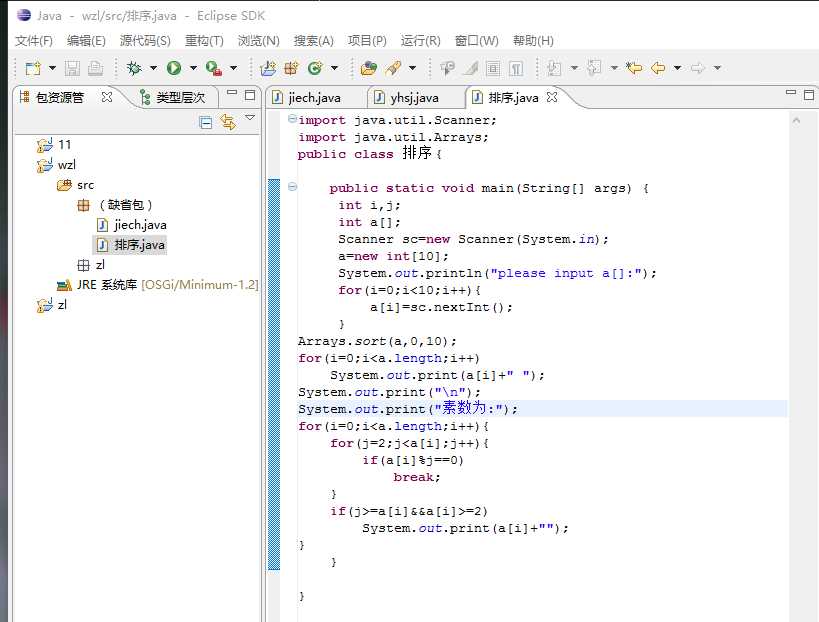Image resolution: width=819 pixels, height=622 pixels.
Task: Click the External Tools run icon
Action: [x=214, y=68]
